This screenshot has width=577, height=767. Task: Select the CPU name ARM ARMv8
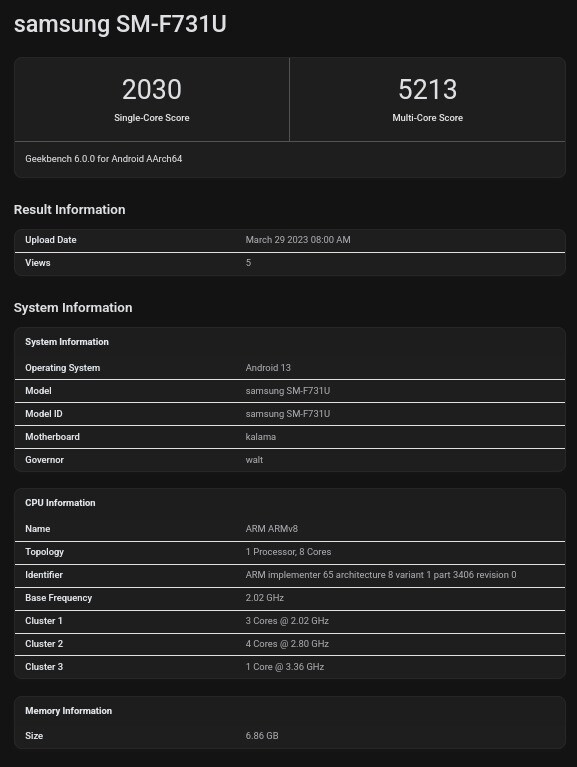(x=271, y=529)
